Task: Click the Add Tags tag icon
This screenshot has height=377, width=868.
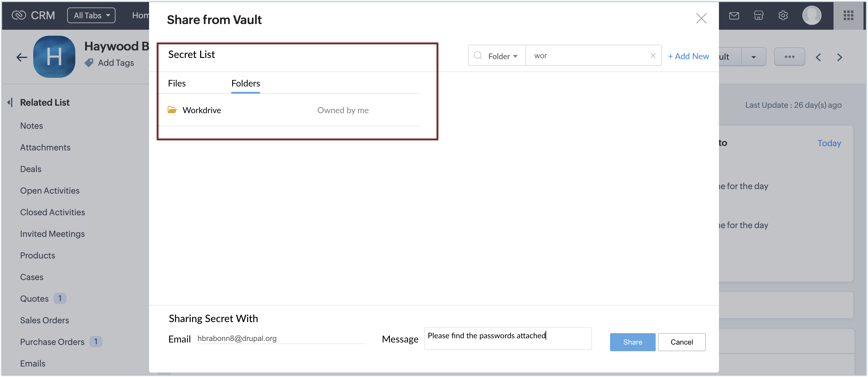Action: pyautogui.click(x=89, y=63)
